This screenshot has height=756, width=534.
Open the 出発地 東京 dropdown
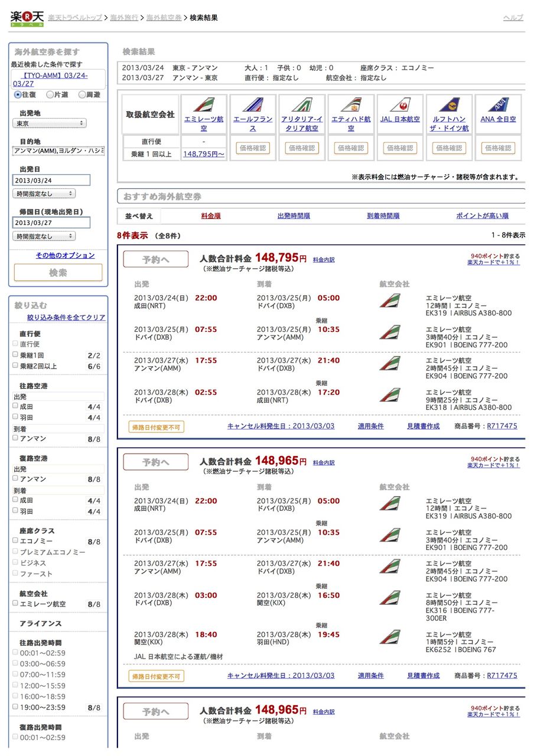click(x=50, y=123)
